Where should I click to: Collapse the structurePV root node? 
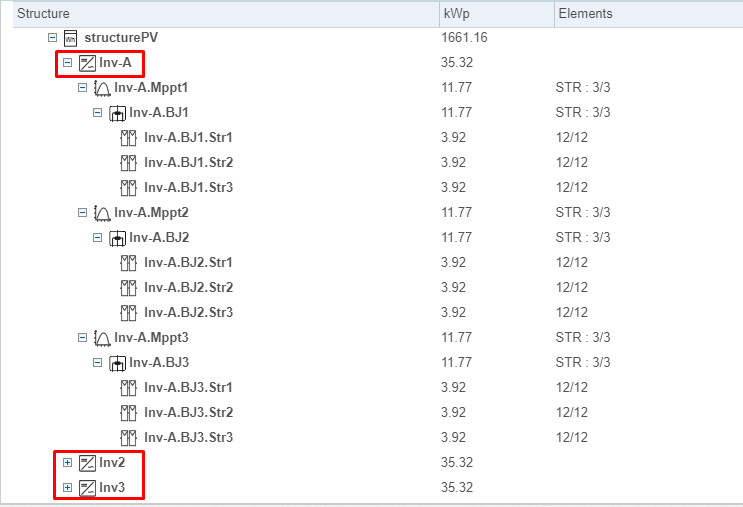[x=53, y=37]
